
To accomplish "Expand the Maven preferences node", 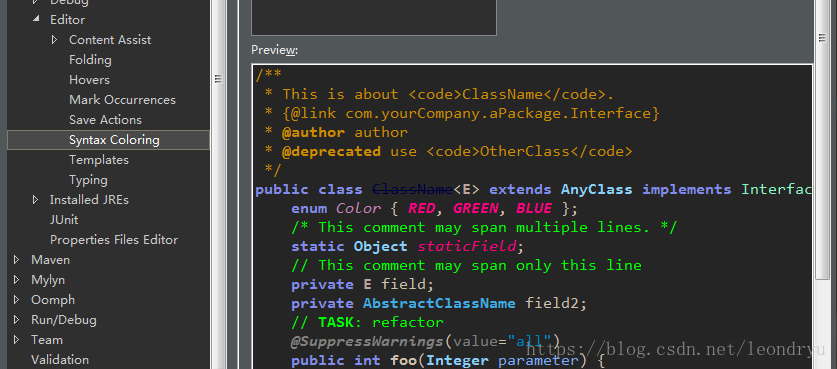I will 17,260.
